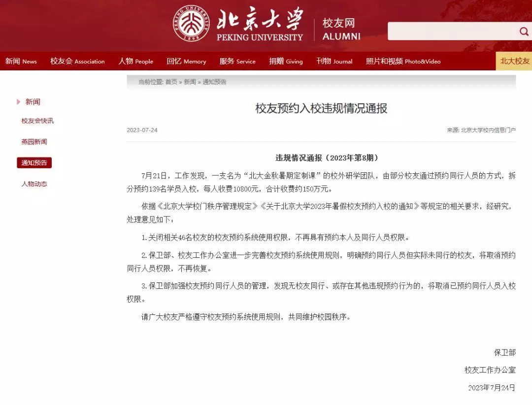Select the sidebar 新闻 heading
The image size is (532, 405).
[33, 102]
